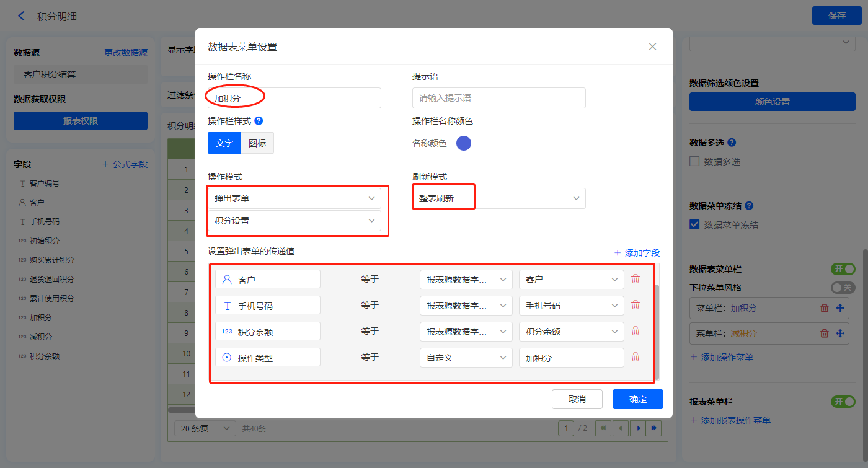Image resolution: width=868 pixels, height=468 pixels.
Task: Click the 添加字段 link
Action: point(637,253)
